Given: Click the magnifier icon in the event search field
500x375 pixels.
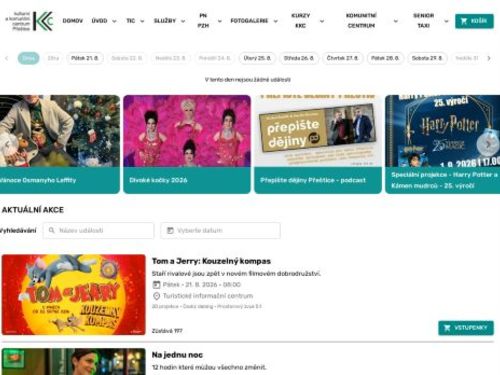Looking at the screenshot, I should 52,230.
